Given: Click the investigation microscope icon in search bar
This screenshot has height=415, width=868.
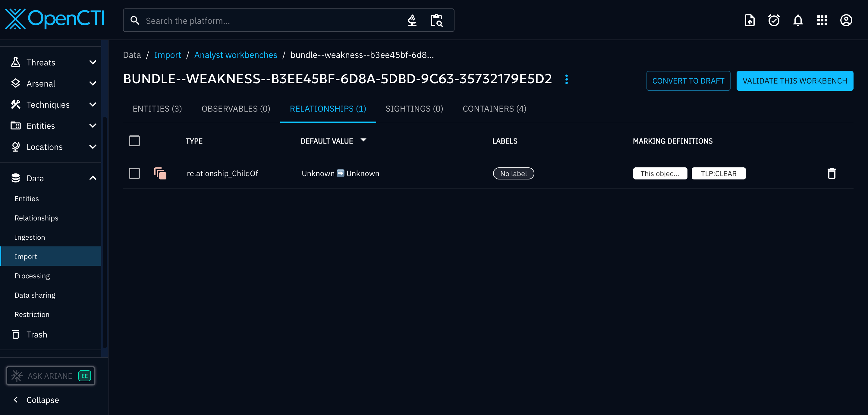Looking at the screenshot, I should pyautogui.click(x=412, y=21).
